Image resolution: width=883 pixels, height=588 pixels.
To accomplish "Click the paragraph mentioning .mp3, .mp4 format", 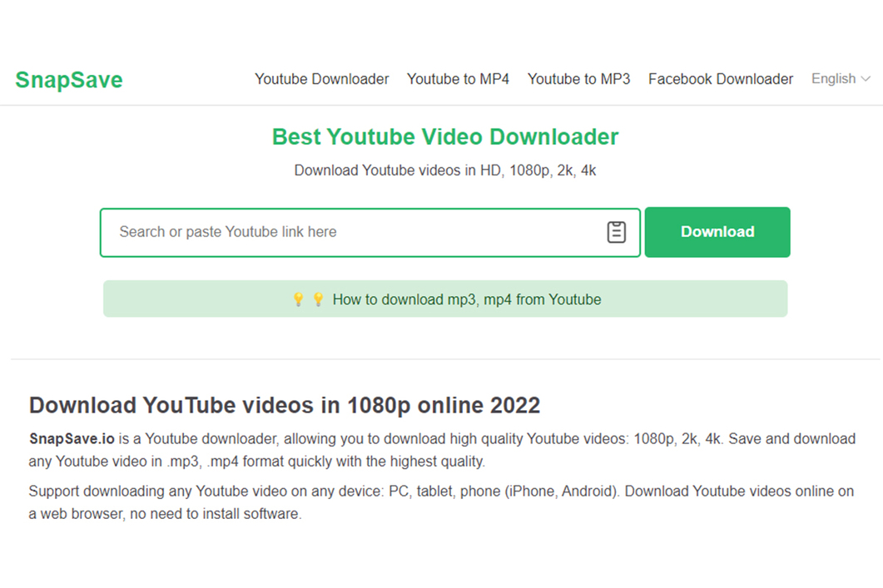I will coord(441,450).
